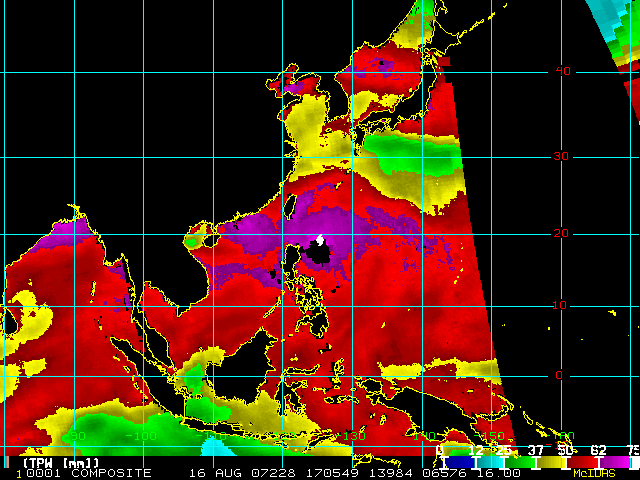Click the cyan color bar segment

tap(490, 462)
